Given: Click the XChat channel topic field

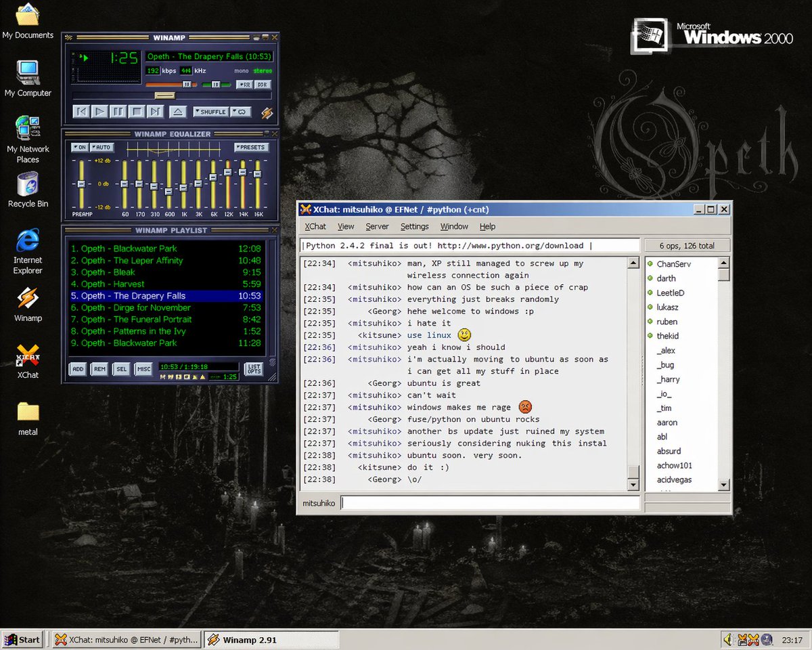Looking at the screenshot, I should 470,246.
